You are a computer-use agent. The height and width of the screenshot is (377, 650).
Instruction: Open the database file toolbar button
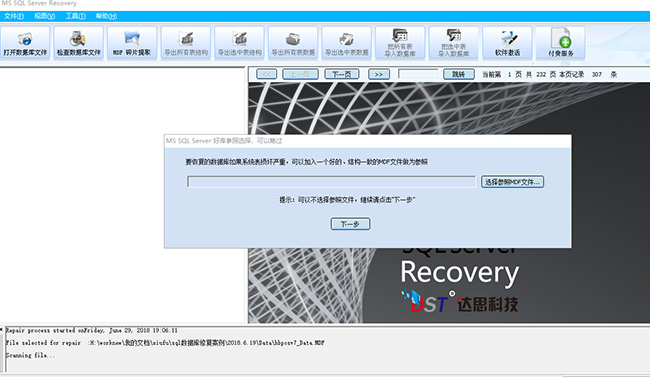click(x=25, y=43)
